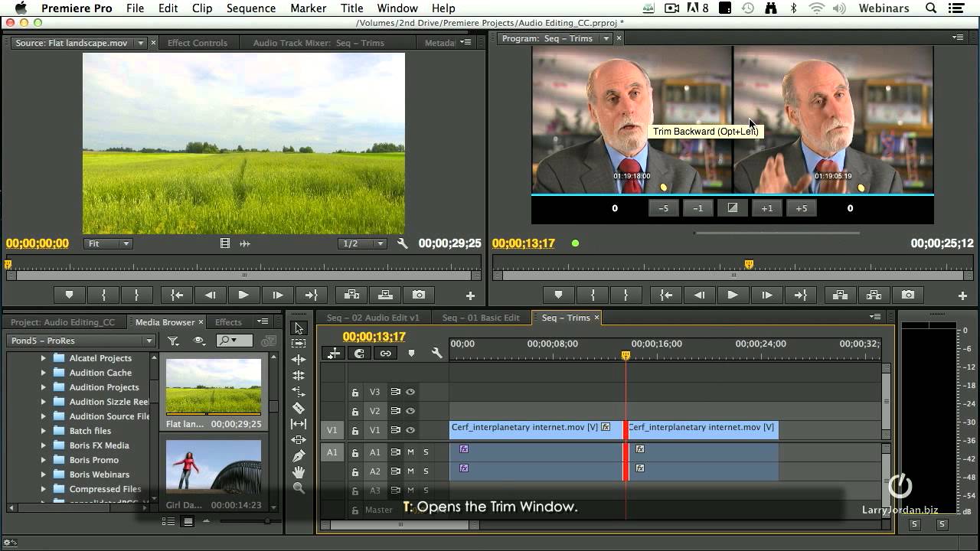
Task: Click the Export Frame camera icon in Program monitor
Action: coord(907,295)
